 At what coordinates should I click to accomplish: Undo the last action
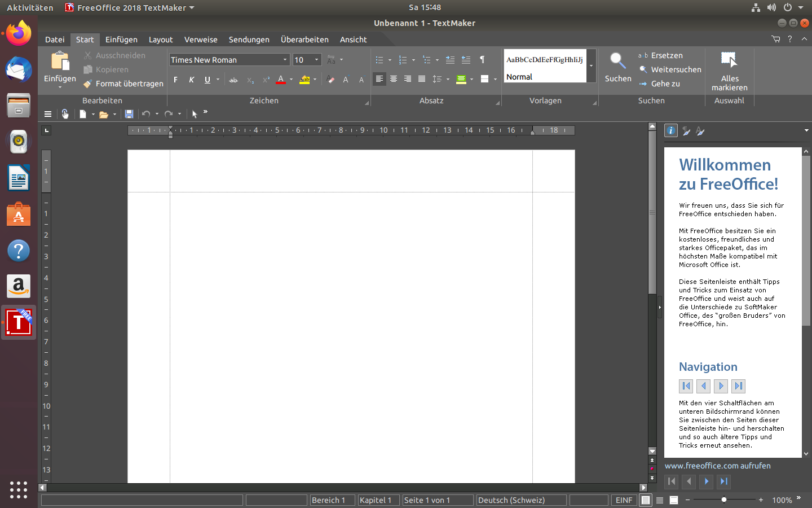point(146,114)
